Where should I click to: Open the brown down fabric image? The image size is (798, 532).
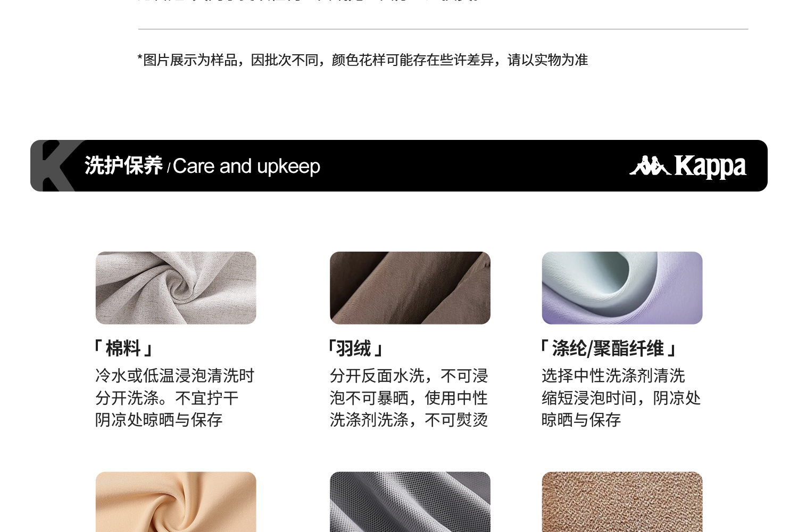pos(410,288)
